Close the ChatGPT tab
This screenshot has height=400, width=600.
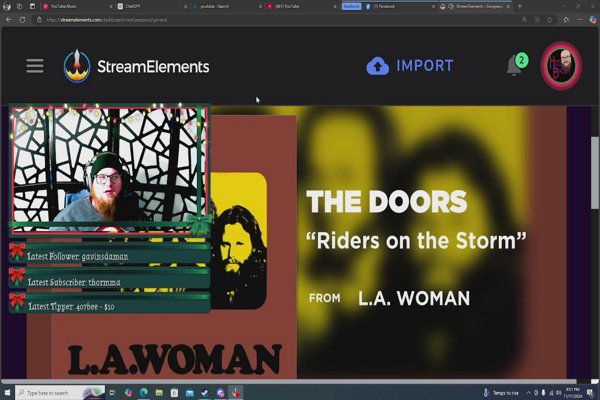pyautogui.click(x=186, y=6)
